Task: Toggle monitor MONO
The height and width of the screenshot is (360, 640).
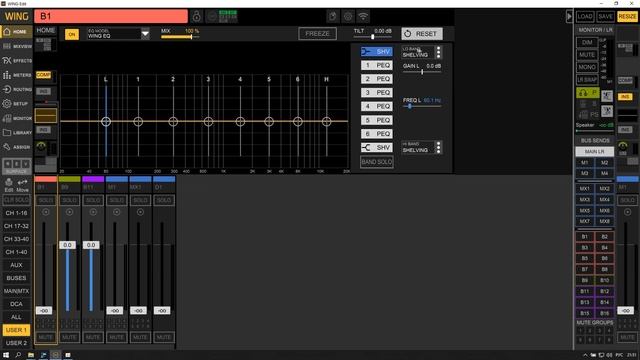Action: [587, 67]
